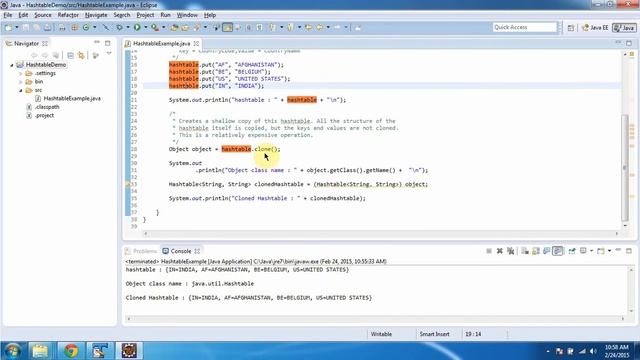Select the HashtableExample.java editor tab
Image resolution: width=640 pixels, height=360 pixels.
[x=162, y=43]
